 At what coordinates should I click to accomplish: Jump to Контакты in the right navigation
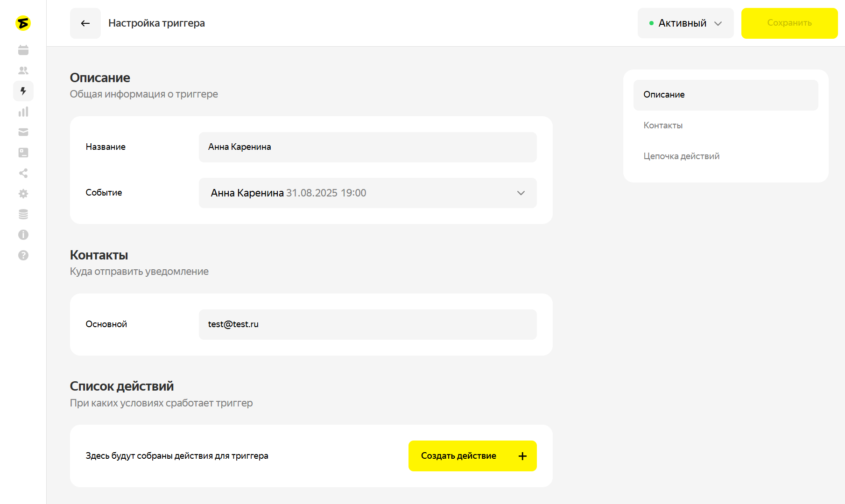[663, 126]
